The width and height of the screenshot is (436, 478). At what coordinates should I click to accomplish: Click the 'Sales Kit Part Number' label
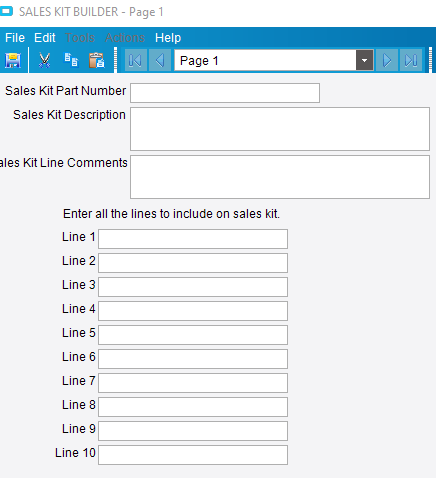(65, 91)
